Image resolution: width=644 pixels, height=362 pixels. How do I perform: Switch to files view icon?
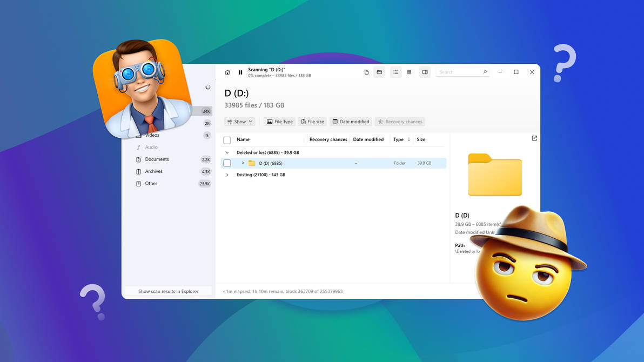pyautogui.click(x=366, y=72)
